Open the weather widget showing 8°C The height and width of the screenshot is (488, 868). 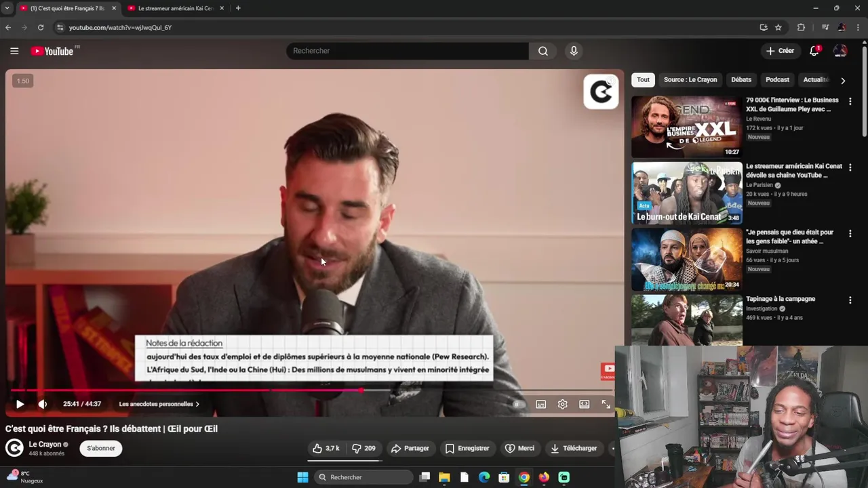click(25, 477)
